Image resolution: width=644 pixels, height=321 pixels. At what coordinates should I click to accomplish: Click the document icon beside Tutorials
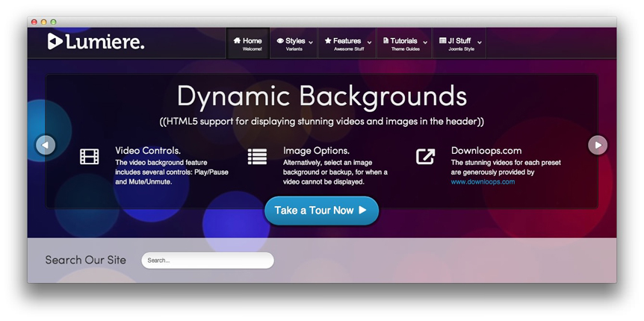[x=386, y=41]
